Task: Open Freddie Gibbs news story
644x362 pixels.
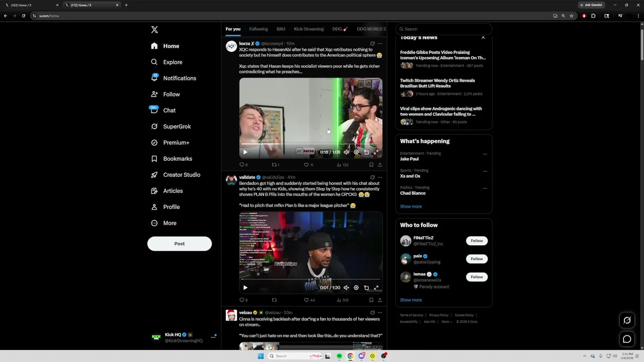Action: [443, 59]
